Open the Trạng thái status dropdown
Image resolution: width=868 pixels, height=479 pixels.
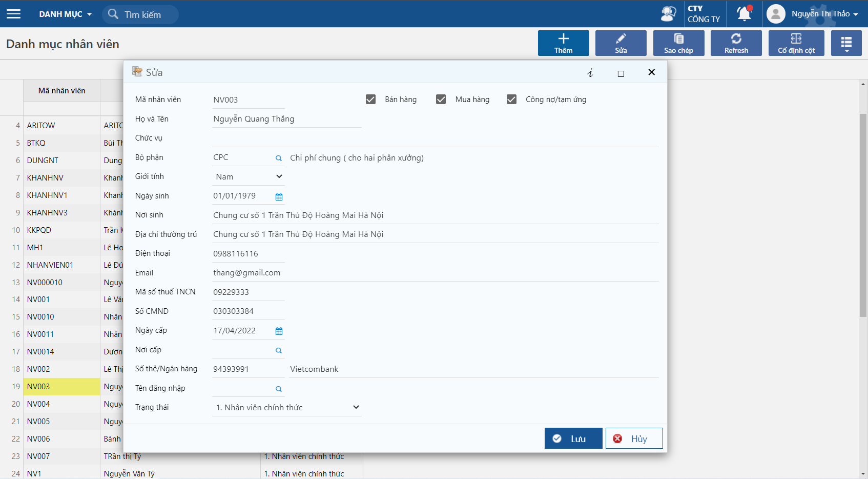287,408
